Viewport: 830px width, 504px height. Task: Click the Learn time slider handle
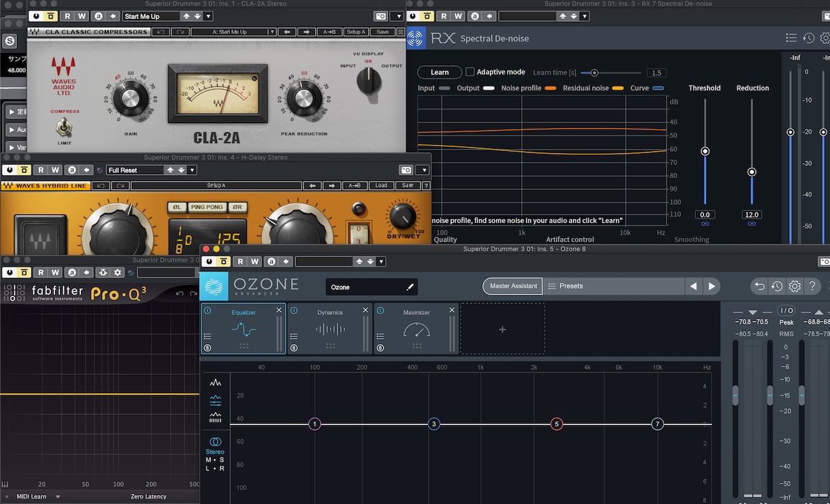(594, 73)
